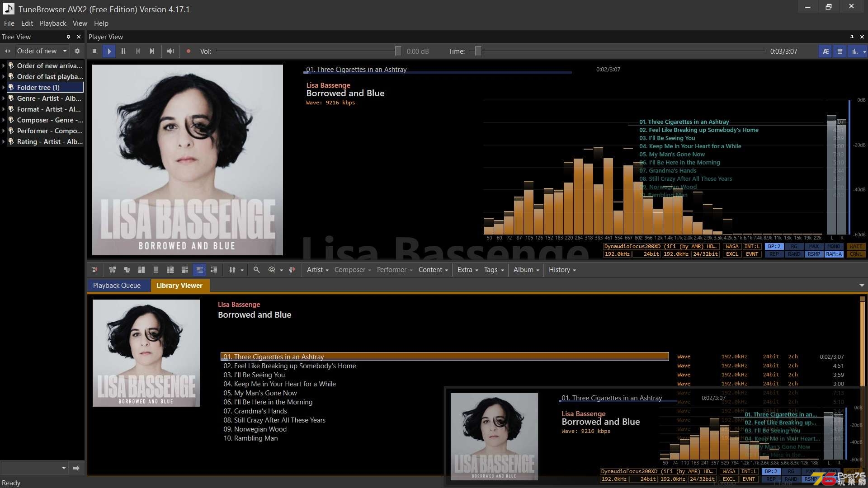Open the View menu
Screen dimensions: 868x488
pyautogui.click(x=80, y=23)
